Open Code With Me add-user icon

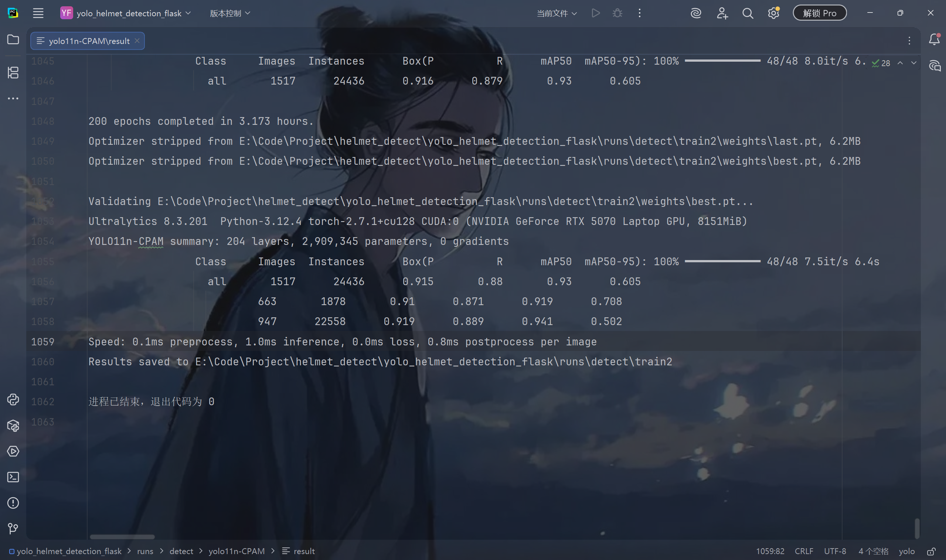[722, 13]
